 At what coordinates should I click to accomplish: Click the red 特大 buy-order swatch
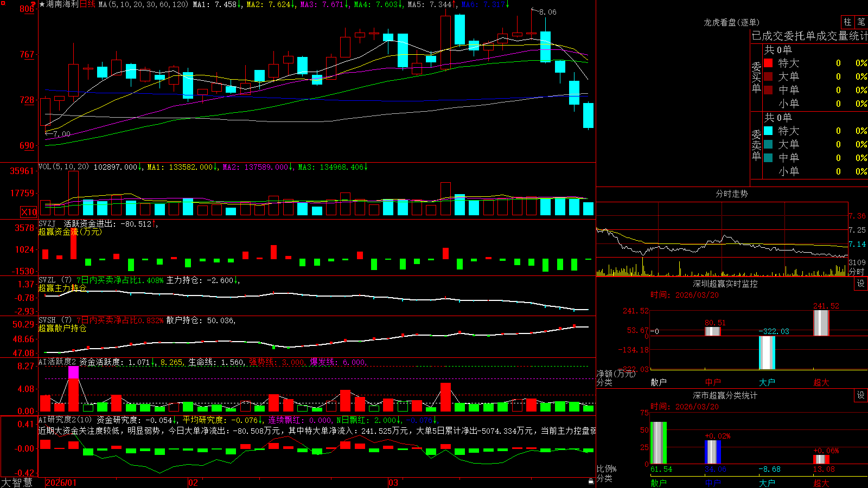pos(768,63)
